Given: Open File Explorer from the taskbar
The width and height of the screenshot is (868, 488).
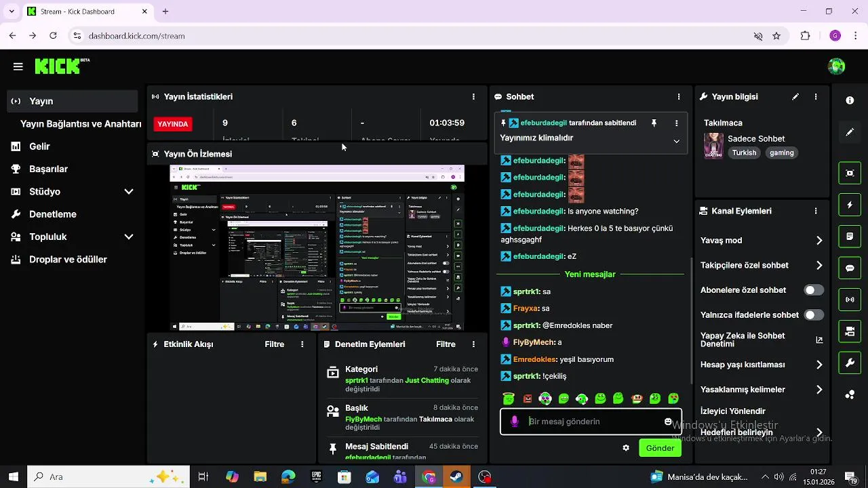Looking at the screenshot, I should [x=260, y=477].
